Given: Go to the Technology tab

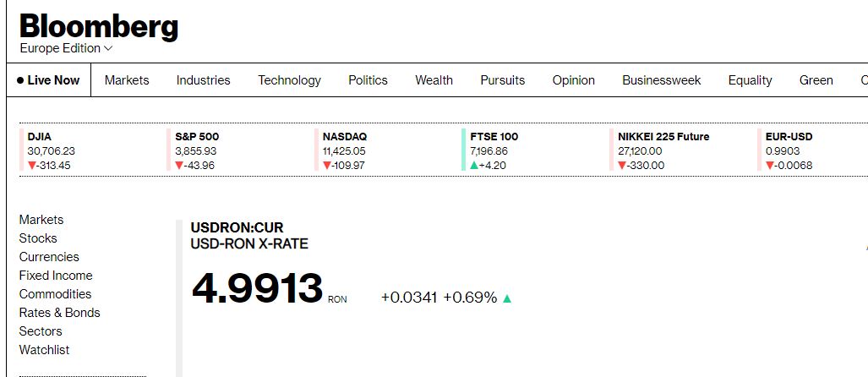Looking at the screenshot, I should click(289, 80).
